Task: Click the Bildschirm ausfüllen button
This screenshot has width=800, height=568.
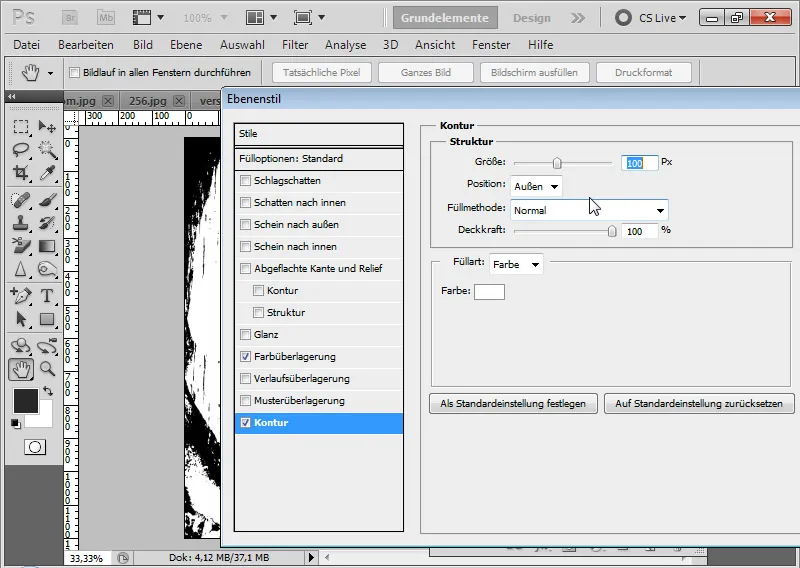Action: click(x=534, y=72)
